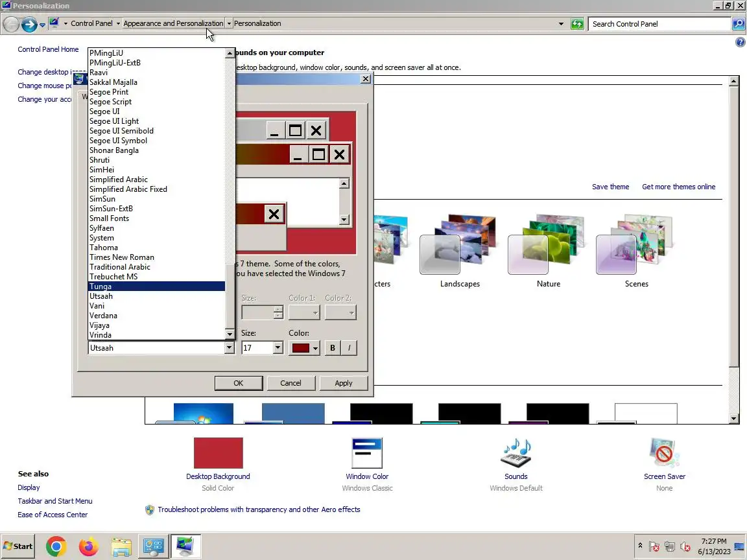The height and width of the screenshot is (560, 747).
Task: Select highlighted Tunga font
Action: click(156, 286)
